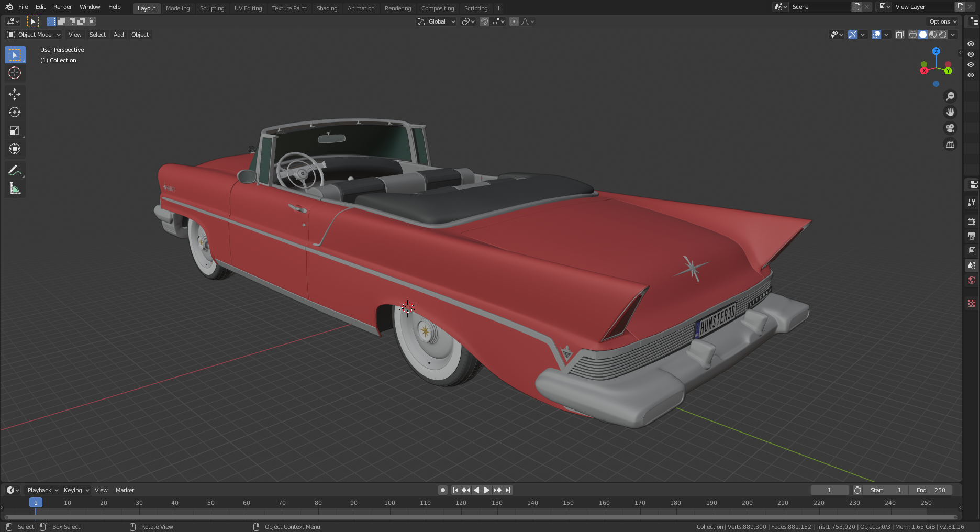Click the Y axis on navigation gizmo
Viewport: 980px width, 532px height.
tap(948, 71)
